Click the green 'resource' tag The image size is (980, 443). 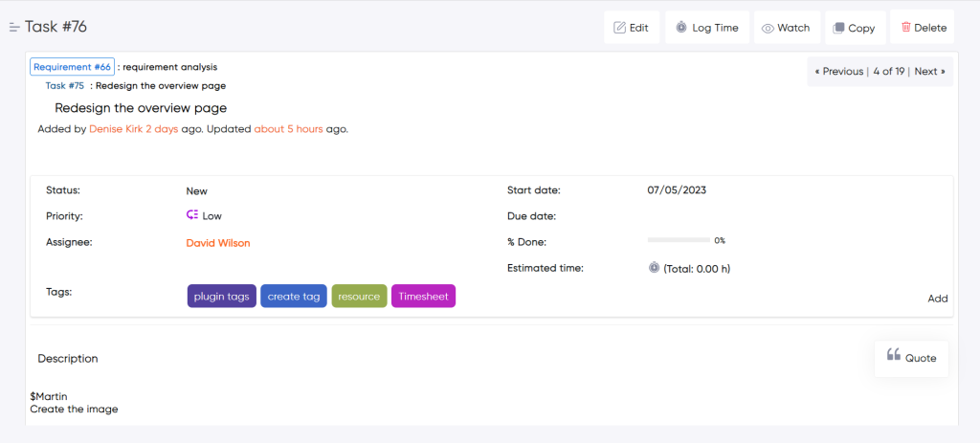click(359, 297)
